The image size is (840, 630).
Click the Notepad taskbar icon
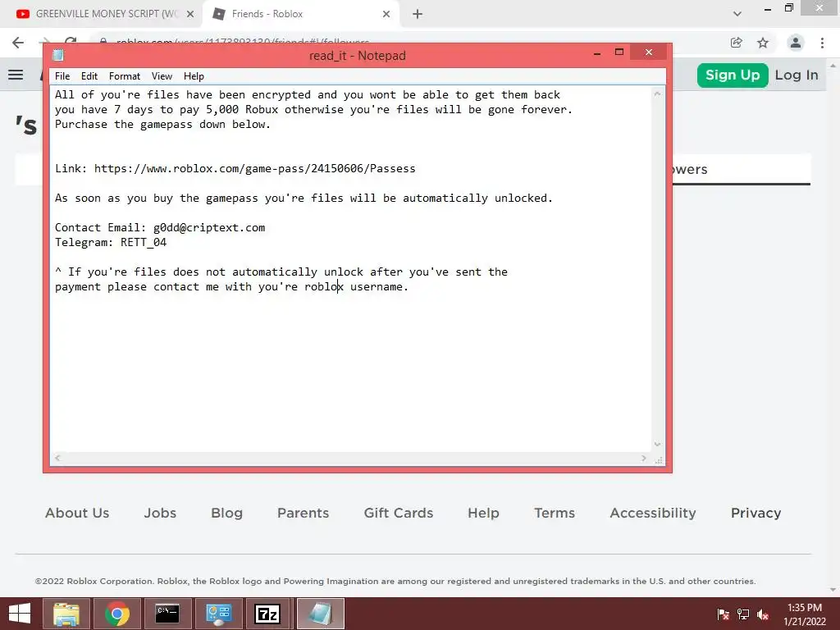(320, 614)
